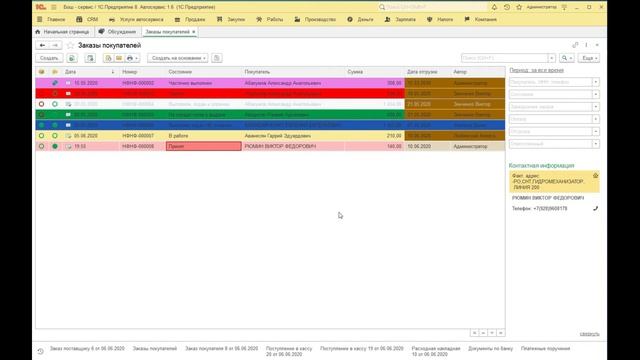Viewport: 640px width, 360px height.
Task: Click the scroll-to-end arrow below the list
Action: (x=500, y=333)
